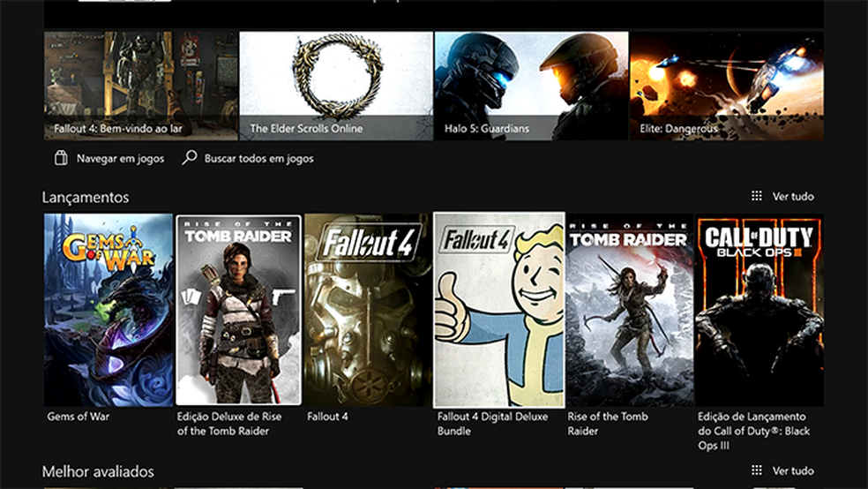Select the snowy Rise of the Tomb Raider cover
868x489 pixels.
[x=630, y=310]
